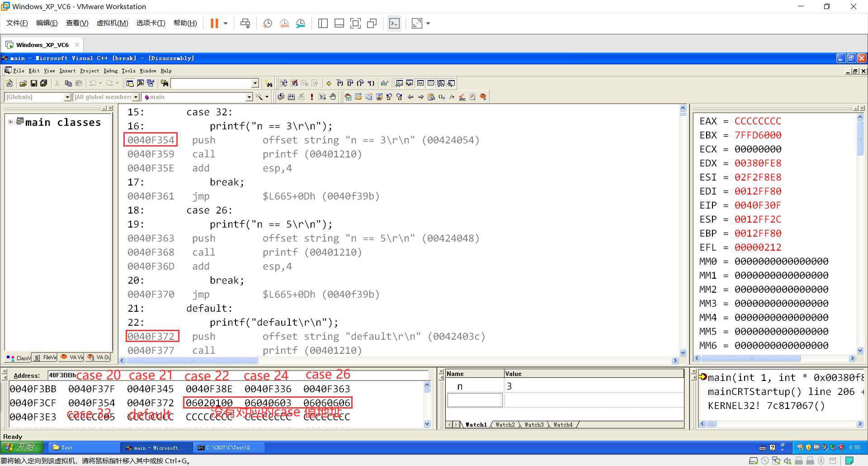Image resolution: width=868 pixels, height=466 pixels.
Task: Click Run to Cursor debug icon
Action: pyautogui.click(x=371, y=83)
